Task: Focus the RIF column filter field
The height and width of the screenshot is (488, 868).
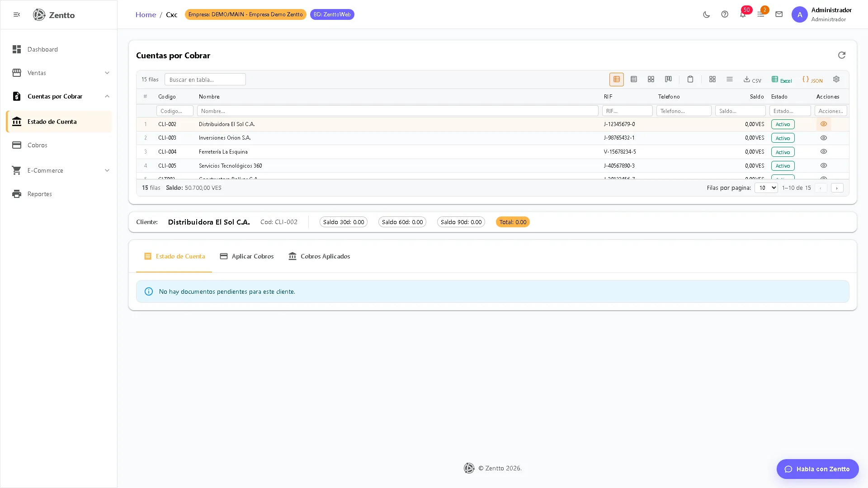Action: pyautogui.click(x=627, y=111)
